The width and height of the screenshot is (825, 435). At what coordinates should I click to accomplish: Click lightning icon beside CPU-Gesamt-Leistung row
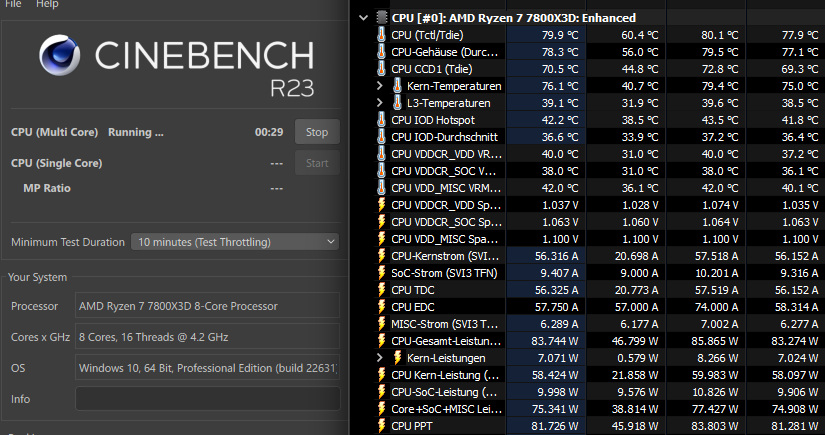381,341
